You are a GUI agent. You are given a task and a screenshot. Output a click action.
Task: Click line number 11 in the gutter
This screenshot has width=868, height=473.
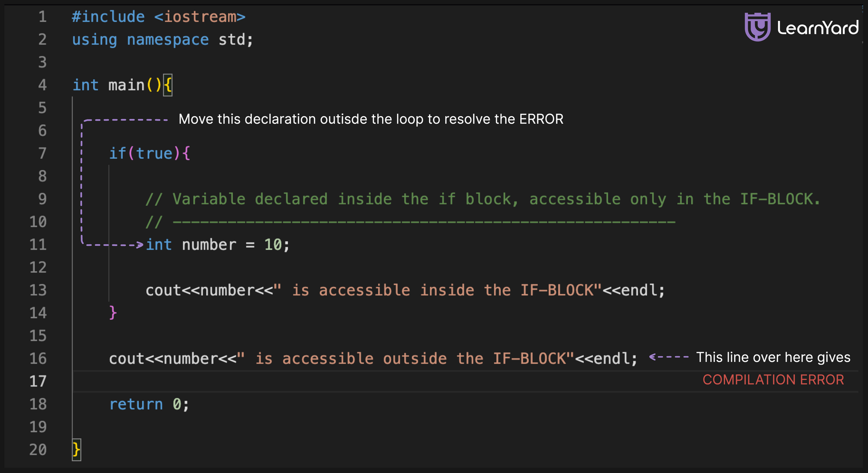(x=38, y=244)
